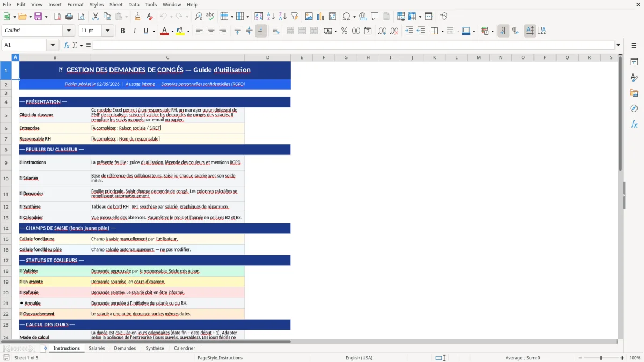This screenshot has width=644, height=362.
Task: Insert a comment
Action: tap(375, 17)
